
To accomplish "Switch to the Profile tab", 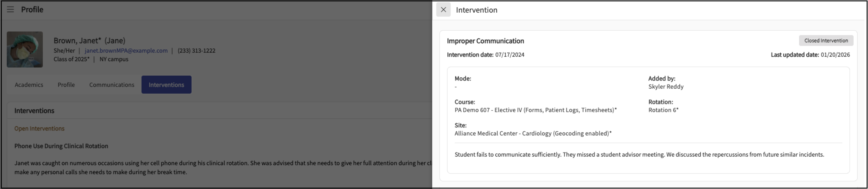I will pyautogui.click(x=66, y=85).
